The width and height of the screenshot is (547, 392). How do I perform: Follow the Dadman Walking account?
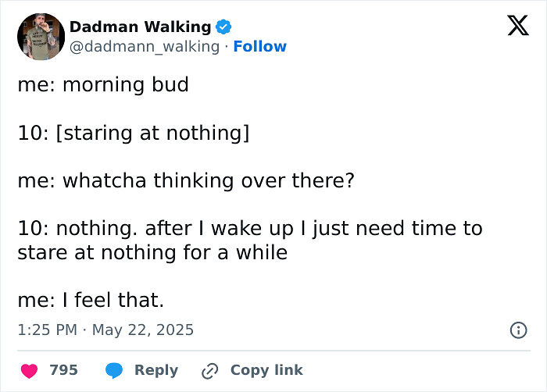pyautogui.click(x=259, y=47)
